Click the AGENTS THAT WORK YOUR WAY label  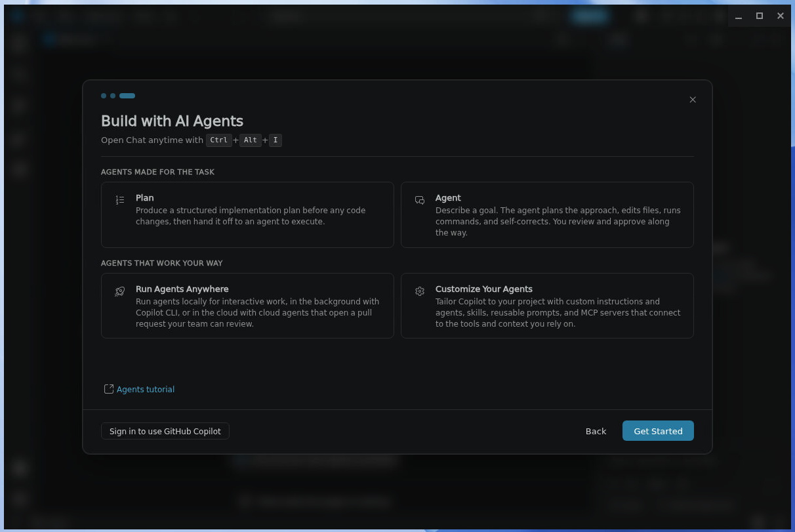(162, 263)
